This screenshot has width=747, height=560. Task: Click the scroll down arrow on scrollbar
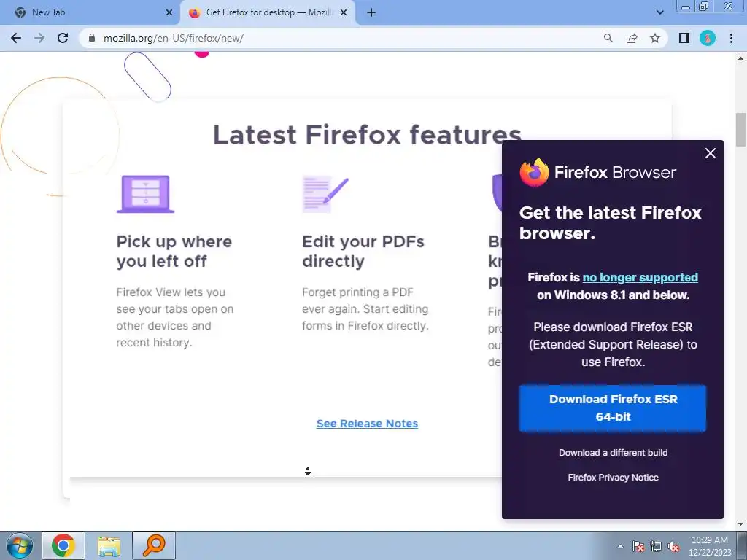[x=741, y=524]
